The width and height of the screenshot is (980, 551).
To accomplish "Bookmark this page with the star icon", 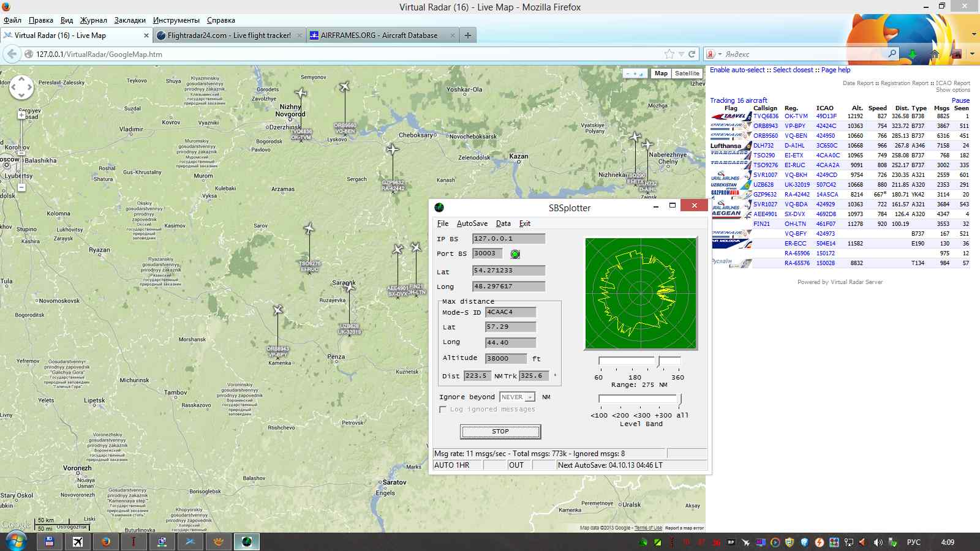I will pos(669,54).
